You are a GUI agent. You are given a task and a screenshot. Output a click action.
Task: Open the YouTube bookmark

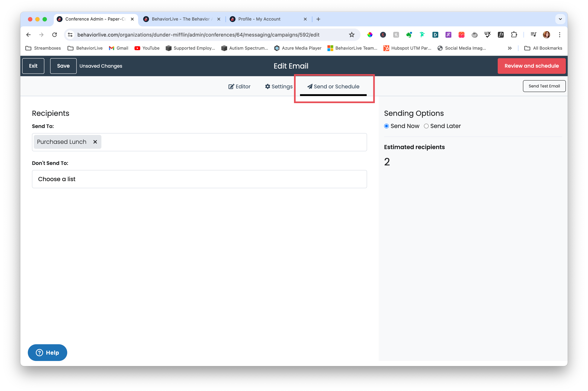click(x=147, y=48)
